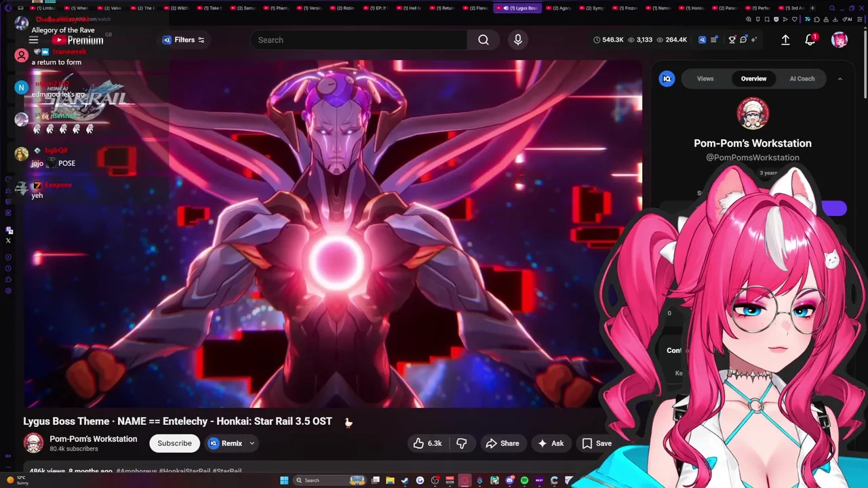Open the YouTube hamburger guide menu
Image resolution: width=868 pixels, height=488 pixels.
point(33,40)
